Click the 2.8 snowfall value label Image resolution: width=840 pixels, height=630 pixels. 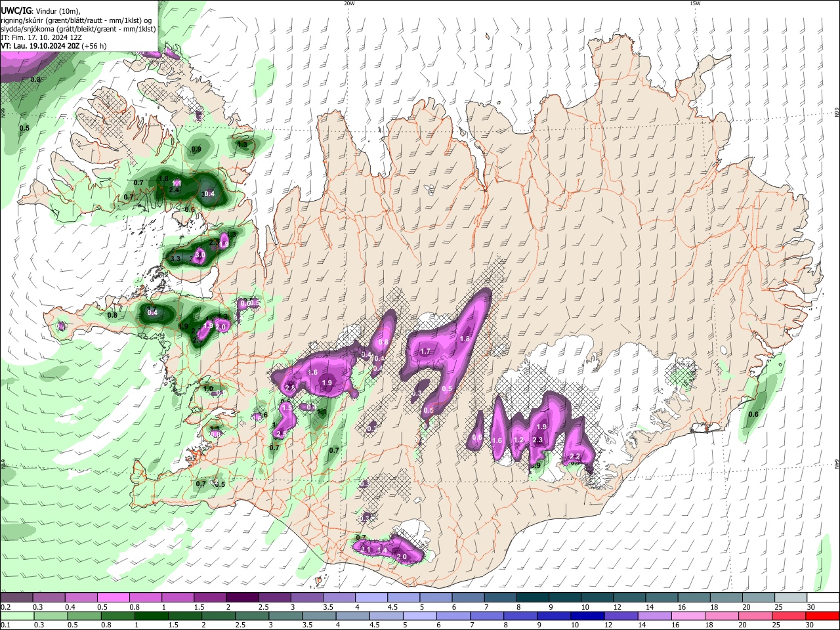point(290,388)
